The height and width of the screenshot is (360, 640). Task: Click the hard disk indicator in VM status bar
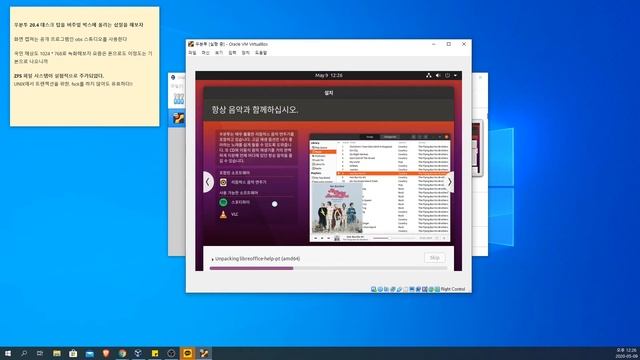373,289
